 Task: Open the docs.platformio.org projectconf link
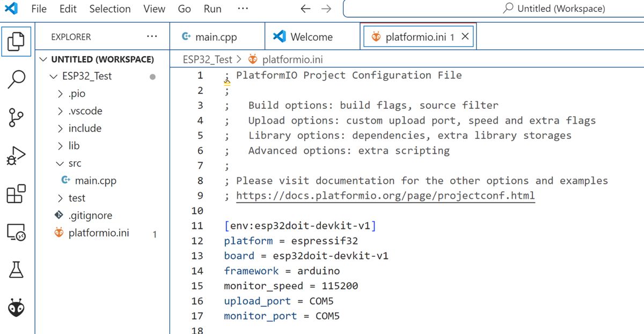click(x=385, y=196)
